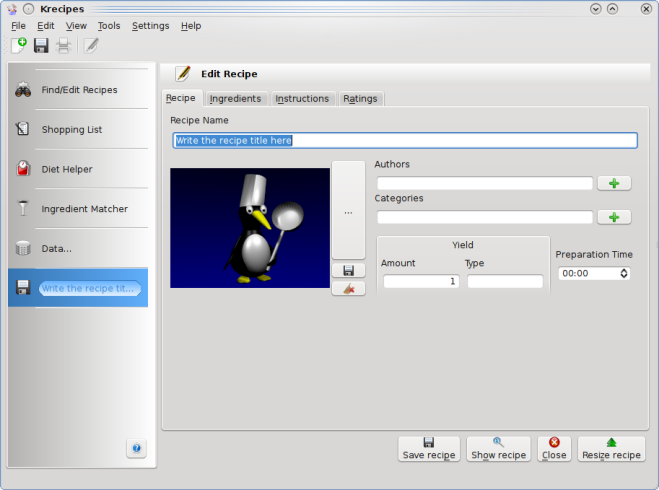Screen dimensions: 659x490
Task: Open the Help menu
Action: (191, 26)
